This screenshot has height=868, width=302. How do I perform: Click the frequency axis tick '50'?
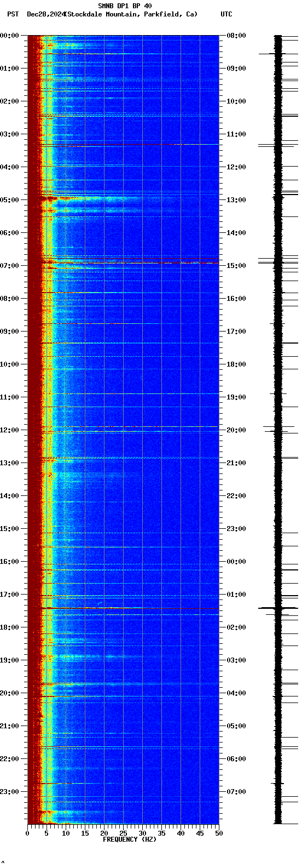click(x=219, y=833)
